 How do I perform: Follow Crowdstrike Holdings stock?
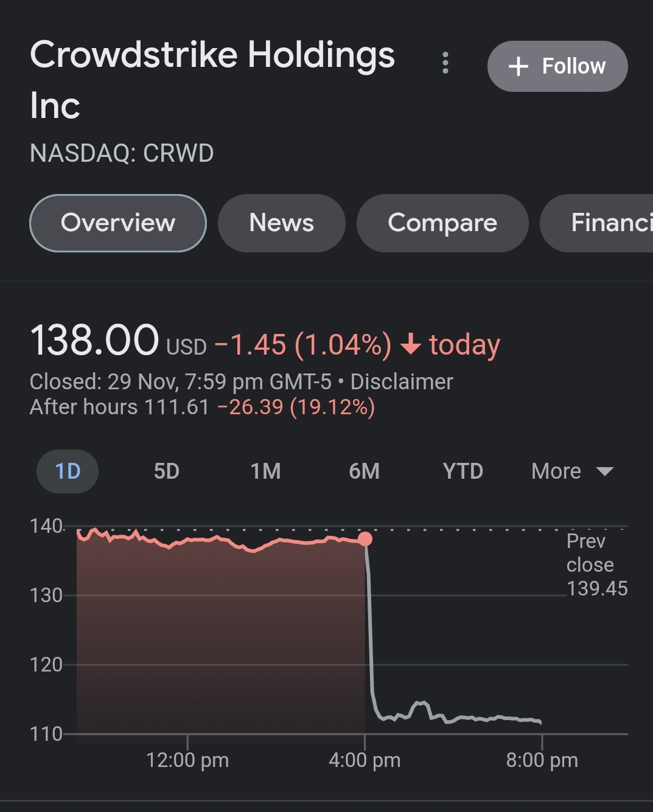557,66
